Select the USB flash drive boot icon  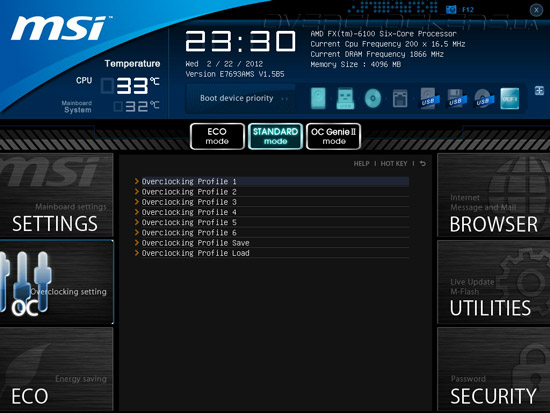345,98
